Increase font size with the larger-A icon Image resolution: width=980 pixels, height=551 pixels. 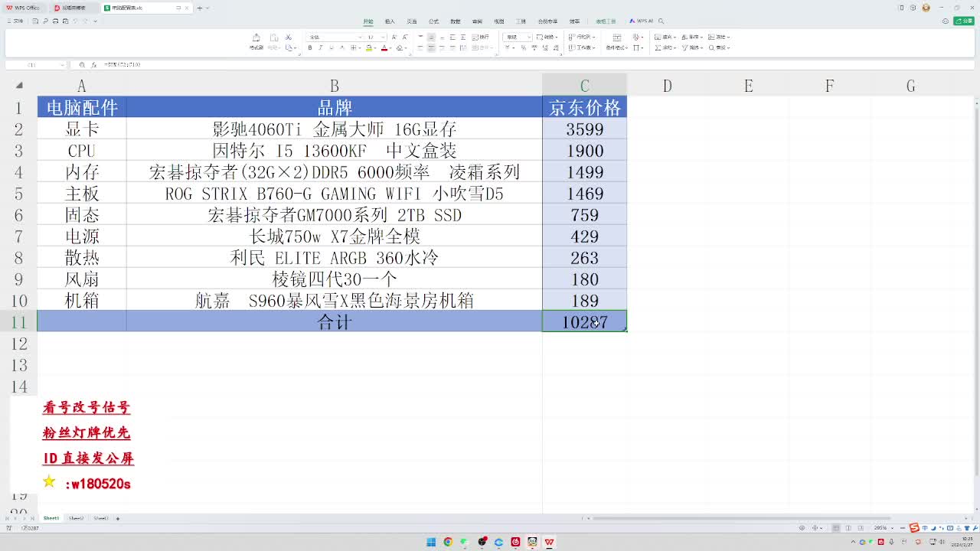click(394, 37)
